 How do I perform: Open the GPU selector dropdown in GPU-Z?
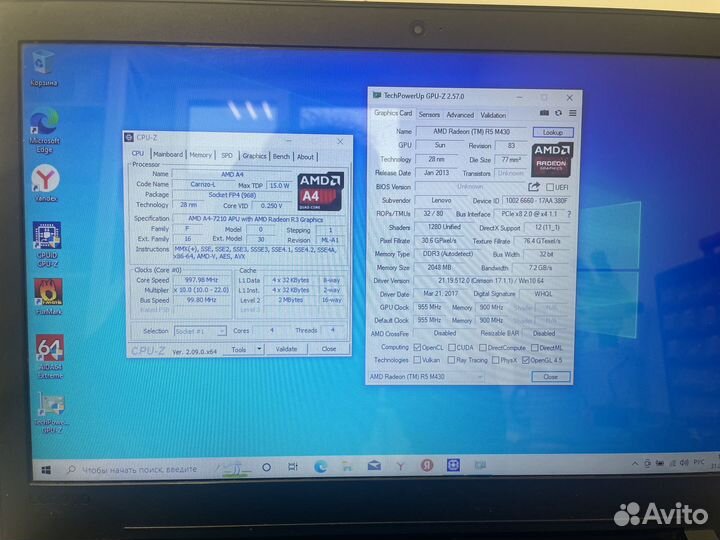(x=426, y=377)
